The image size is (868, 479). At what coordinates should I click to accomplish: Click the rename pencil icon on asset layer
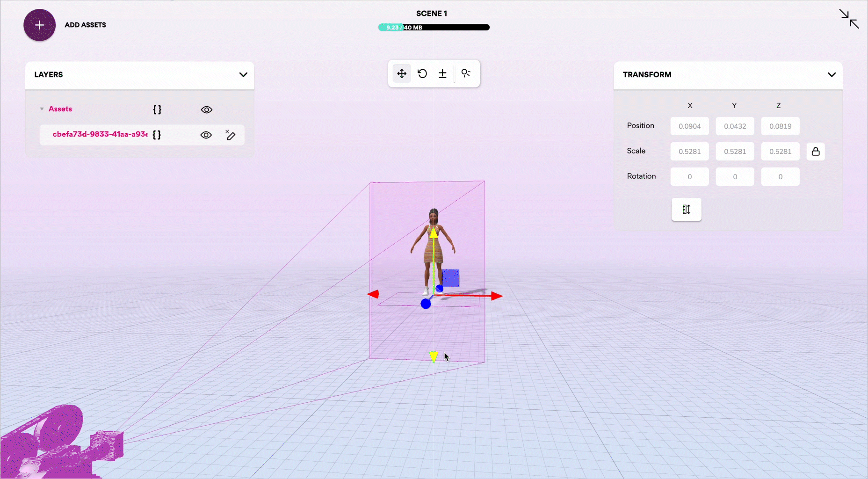[x=231, y=135]
